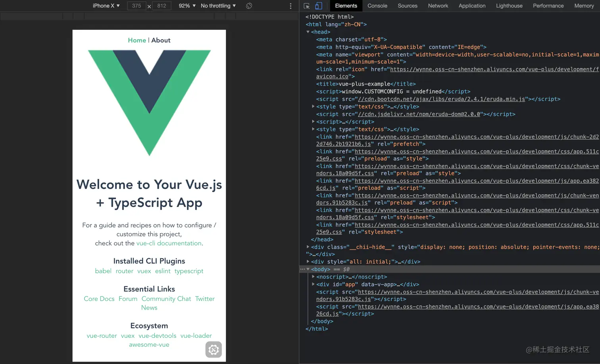The width and height of the screenshot is (600, 364).
Task: Select the html lang zh-CN node
Action: click(336, 24)
